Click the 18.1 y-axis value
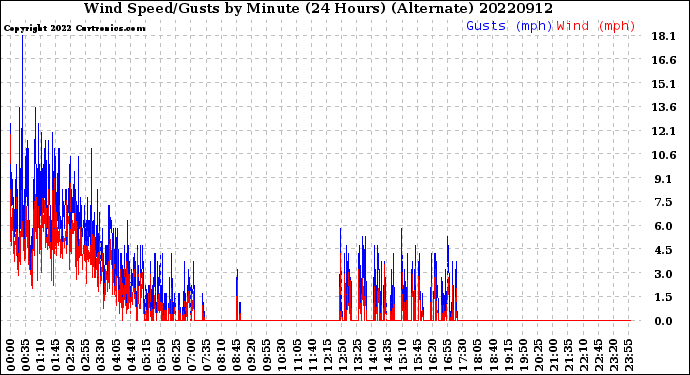This screenshot has height=375, width=690. [x=663, y=36]
